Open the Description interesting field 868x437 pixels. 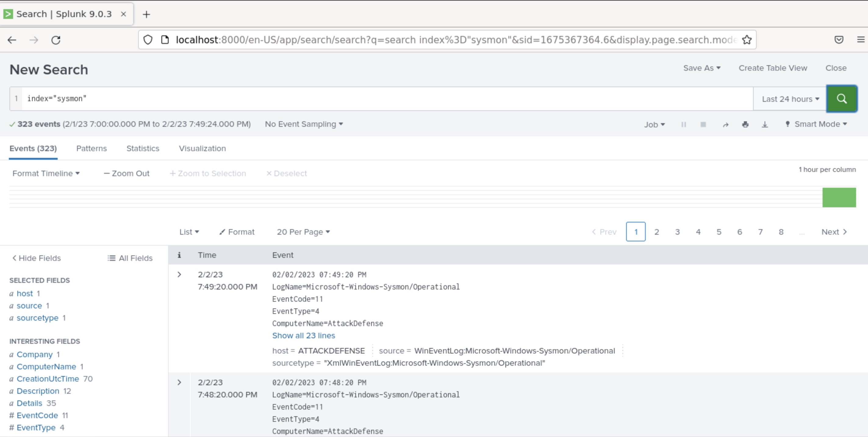tap(38, 391)
